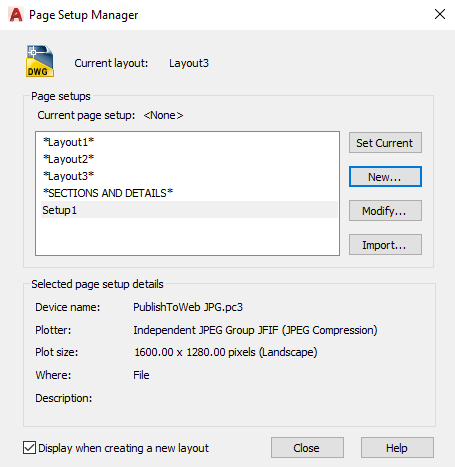Viewport: 455px width, 467px height.
Task: Open New page setup dialog
Action: click(x=385, y=177)
